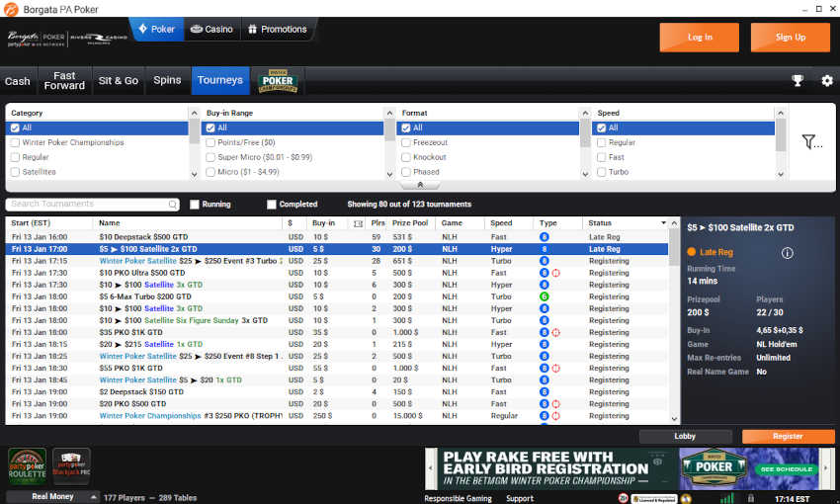Sort by the Prize Pool column header
Image resolution: width=840 pixels, height=504 pixels.
410,223
